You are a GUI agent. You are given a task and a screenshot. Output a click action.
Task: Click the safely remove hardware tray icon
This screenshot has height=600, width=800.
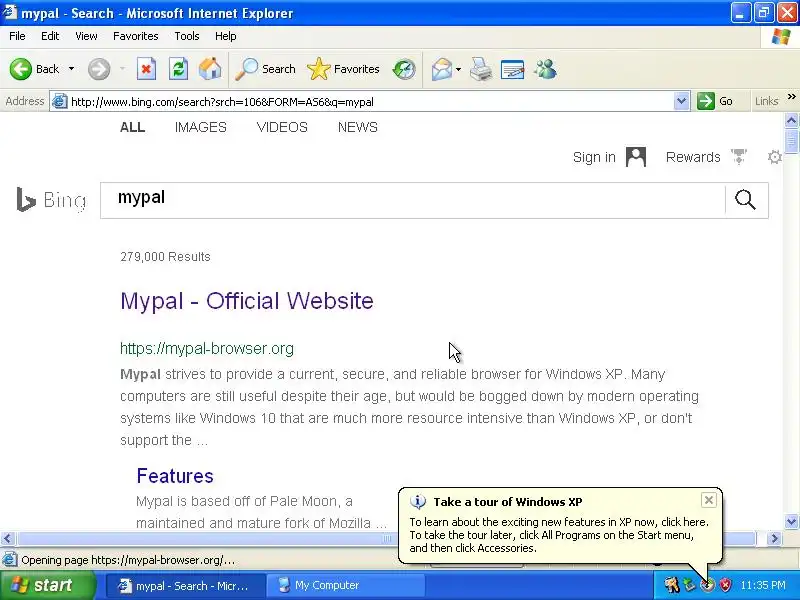(x=690, y=585)
